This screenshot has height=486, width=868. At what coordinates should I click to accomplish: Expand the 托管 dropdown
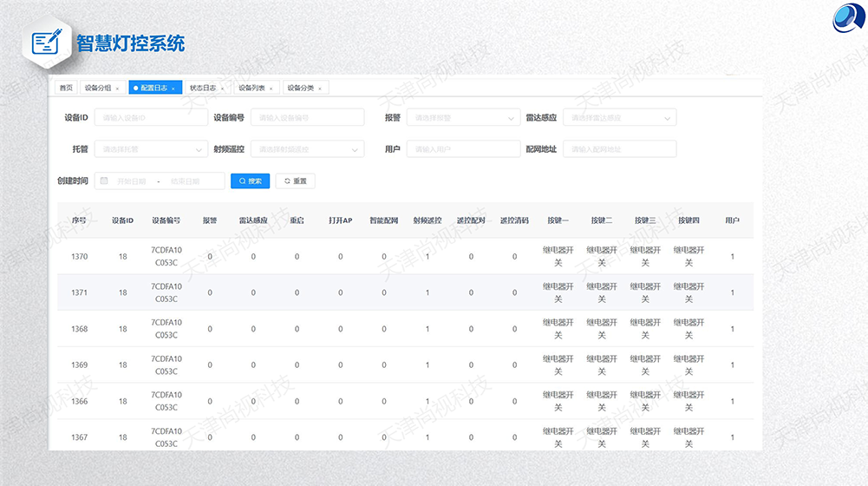[151, 149]
